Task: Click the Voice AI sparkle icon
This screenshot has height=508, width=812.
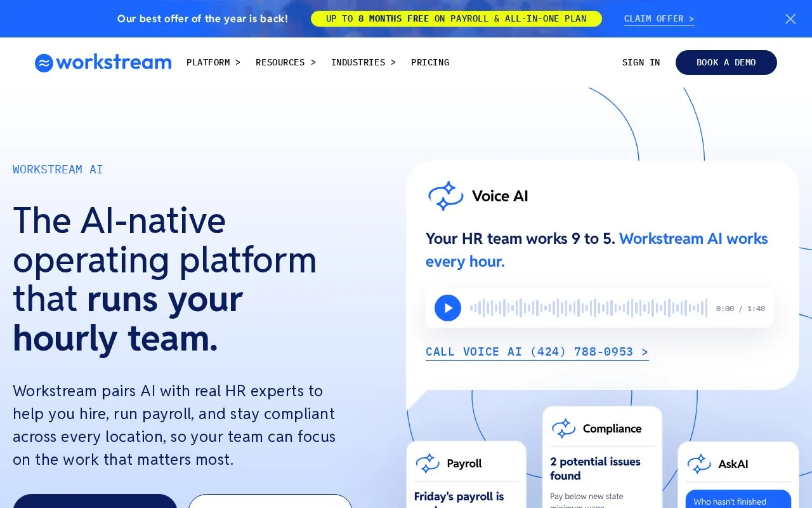Action: 445,196
